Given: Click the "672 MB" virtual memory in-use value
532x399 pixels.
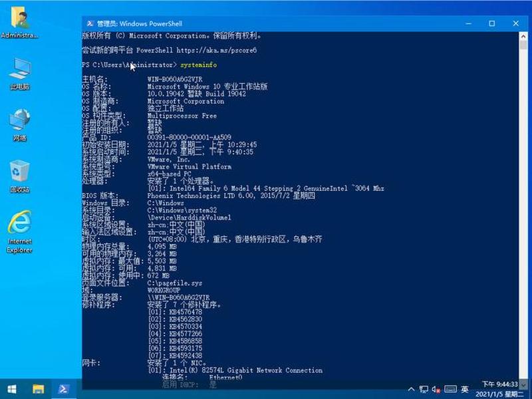Looking at the screenshot, I should pyautogui.click(x=158, y=275).
